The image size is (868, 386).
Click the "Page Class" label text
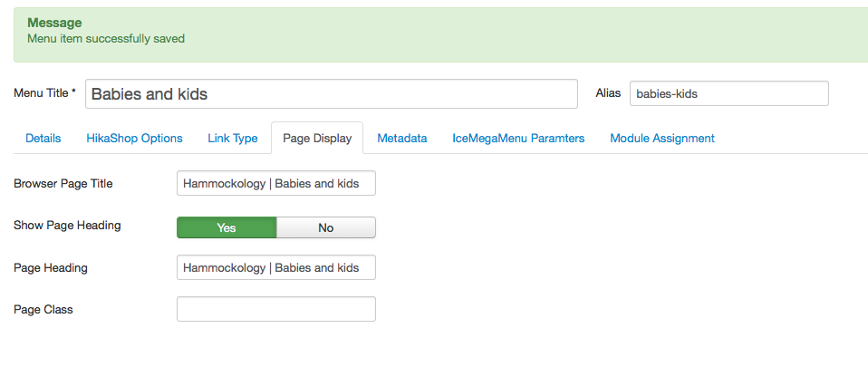point(43,309)
